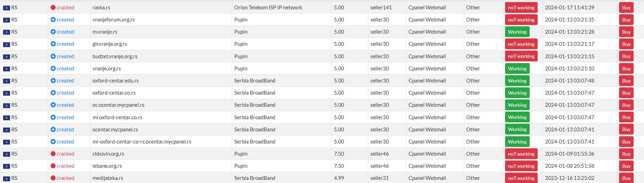Buy the m.vranje.rs listing
The height and width of the screenshot is (183, 644).
click(626, 32)
